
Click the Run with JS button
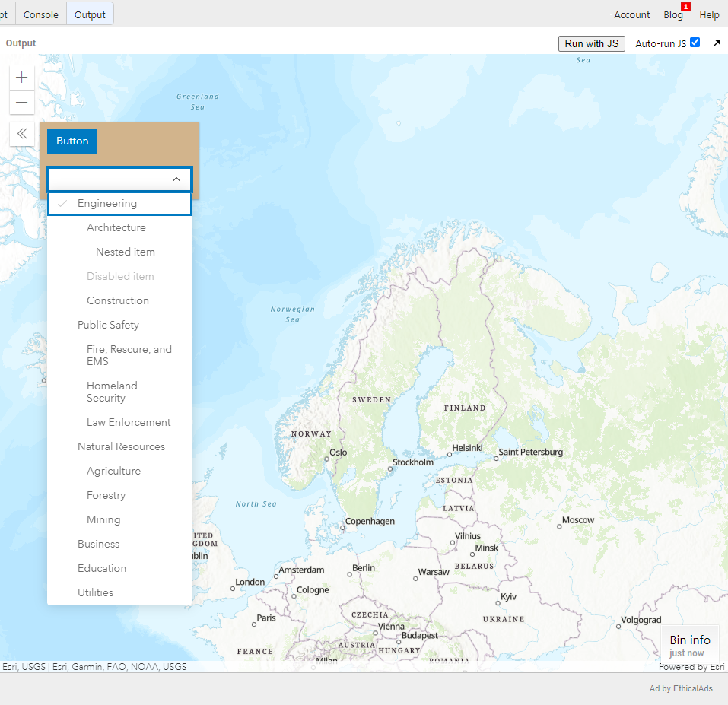pyautogui.click(x=592, y=43)
